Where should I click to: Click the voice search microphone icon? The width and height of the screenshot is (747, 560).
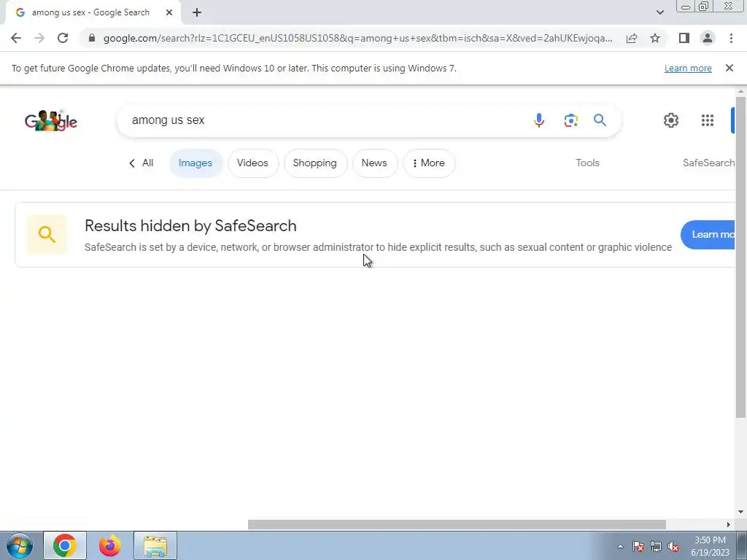[x=539, y=120]
